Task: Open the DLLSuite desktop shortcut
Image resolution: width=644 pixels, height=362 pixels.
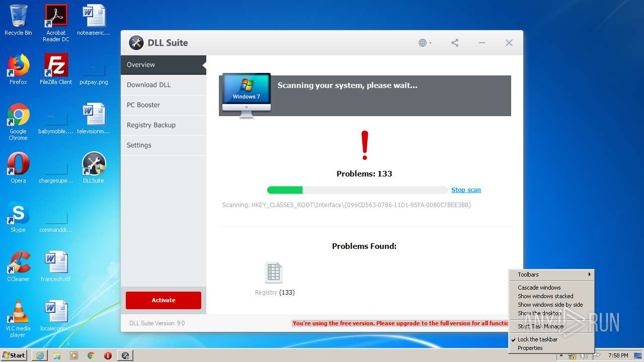Action: [x=94, y=168]
